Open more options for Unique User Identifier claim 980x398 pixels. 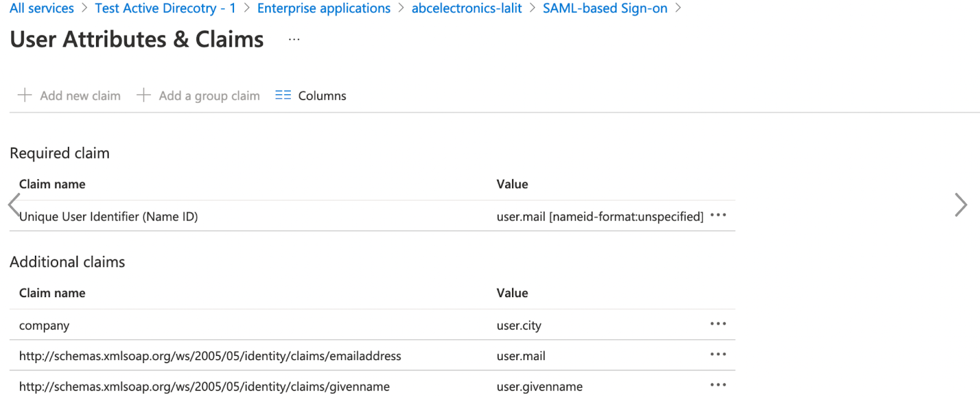[x=718, y=215]
